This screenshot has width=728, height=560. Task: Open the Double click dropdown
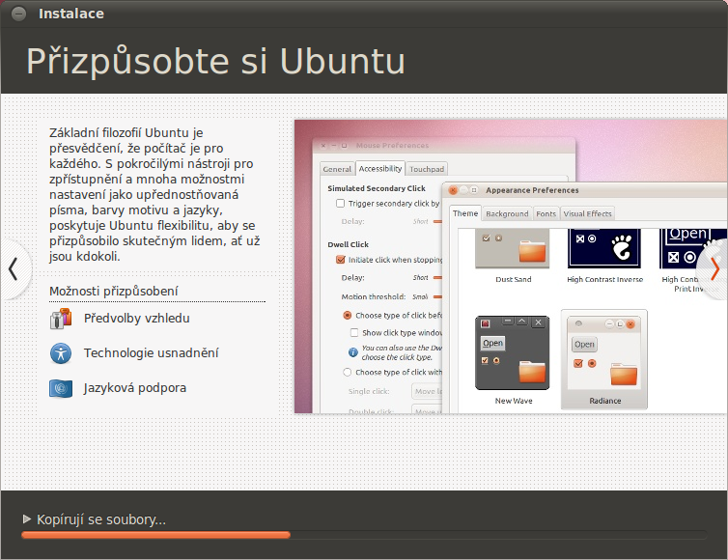click(425, 410)
